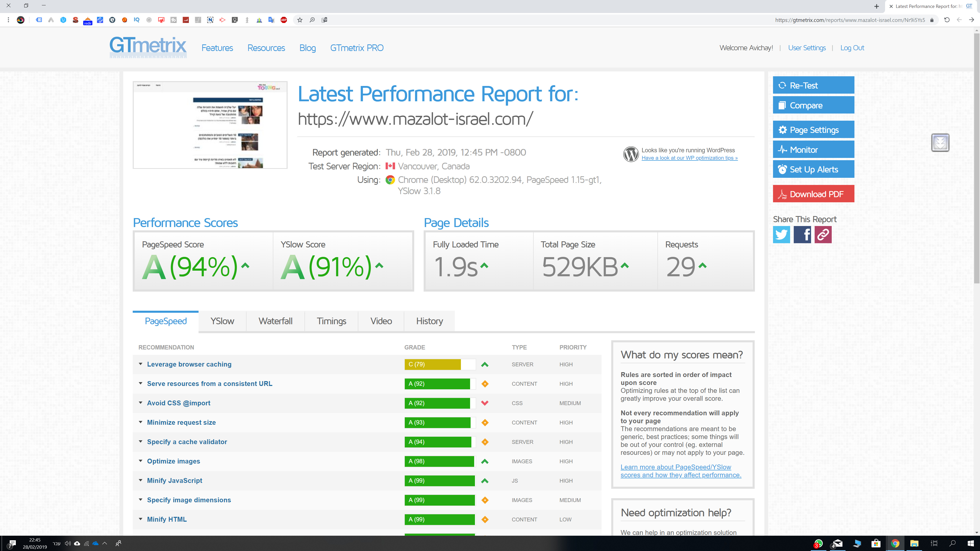The height and width of the screenshot is (551, 980).
Task: Click the browser profile avatar icon
Action: tap(20, 20)
